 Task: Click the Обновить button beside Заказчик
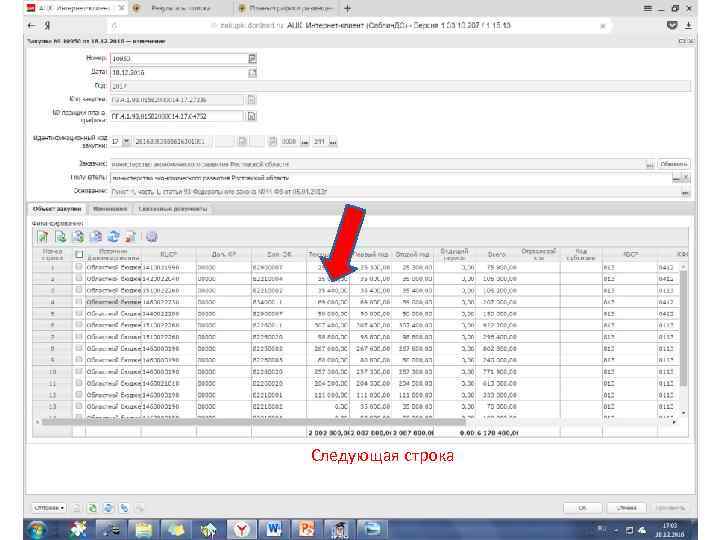click(674, 164)
